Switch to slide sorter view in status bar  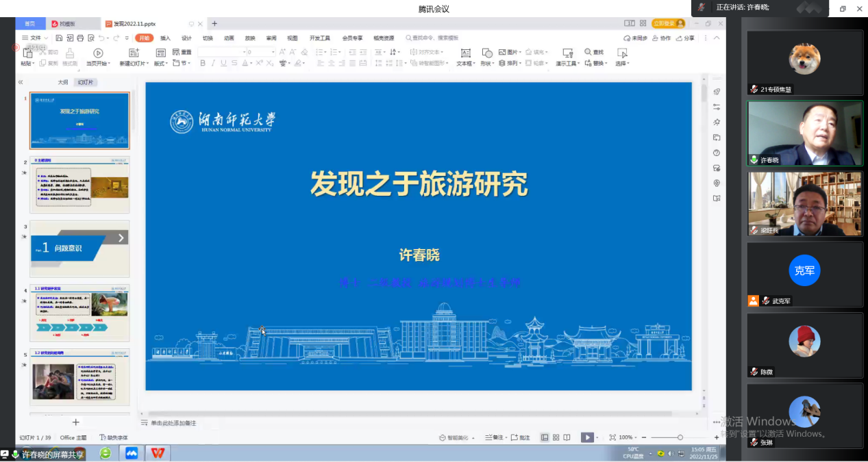[556, 437]
